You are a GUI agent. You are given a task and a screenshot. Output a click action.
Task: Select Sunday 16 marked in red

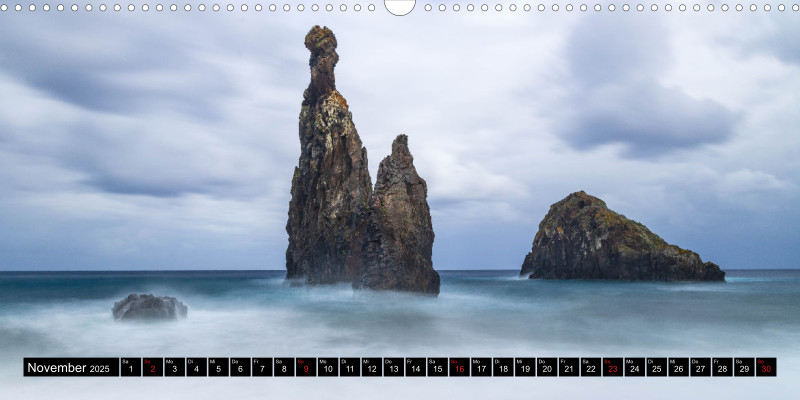(460, 367)
